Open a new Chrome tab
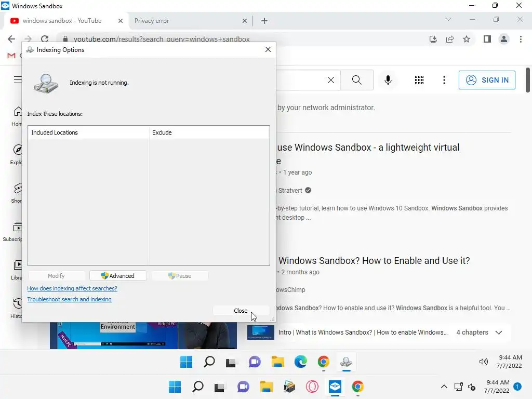 [x=264, y=21]
